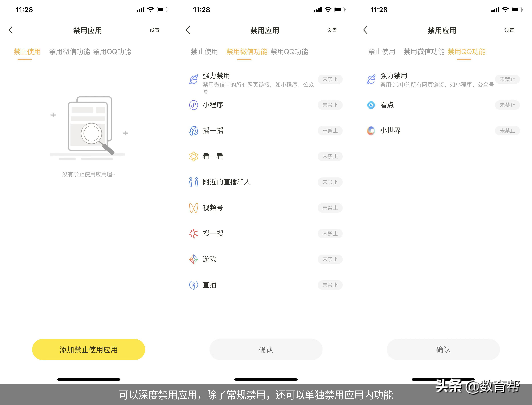This screenshot has width=532, height=405.
Task: Tap the 没有禁止使用应用喔~ message
Action: [89, 174]
